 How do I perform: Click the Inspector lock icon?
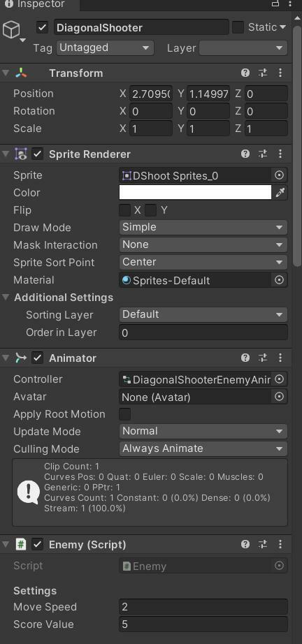click(275, 3)
